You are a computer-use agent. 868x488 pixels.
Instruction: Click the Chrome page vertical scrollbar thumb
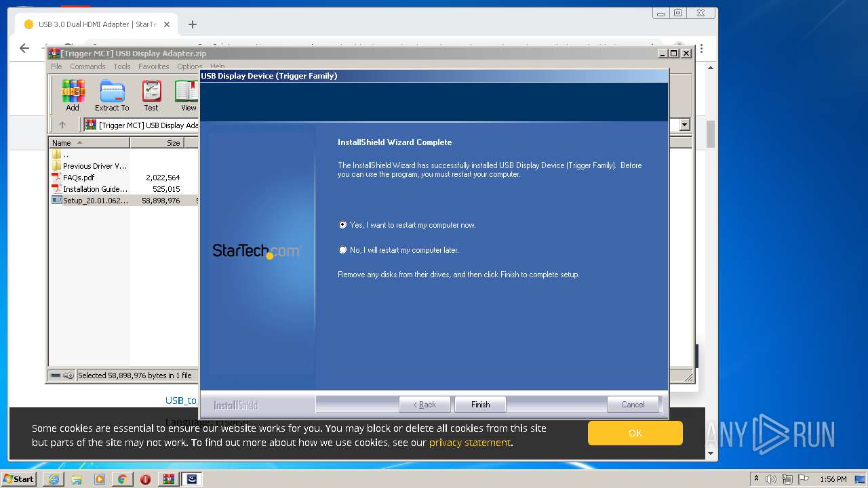point(711,134)
